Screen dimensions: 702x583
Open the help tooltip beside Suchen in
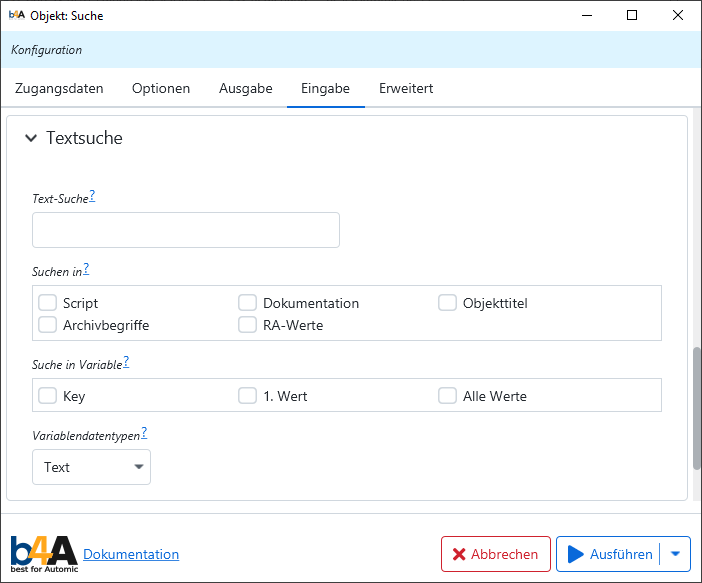coord(86,269)
